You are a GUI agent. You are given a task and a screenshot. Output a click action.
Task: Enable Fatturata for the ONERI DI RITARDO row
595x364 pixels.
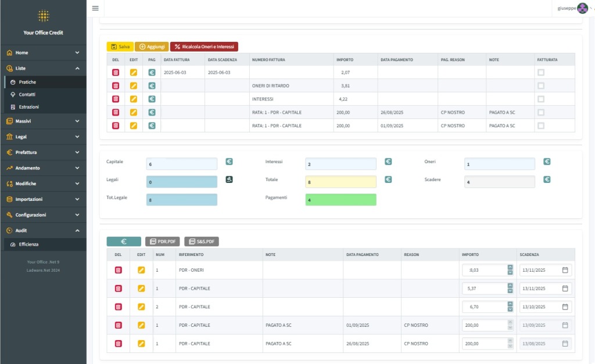tap(541, 86)
